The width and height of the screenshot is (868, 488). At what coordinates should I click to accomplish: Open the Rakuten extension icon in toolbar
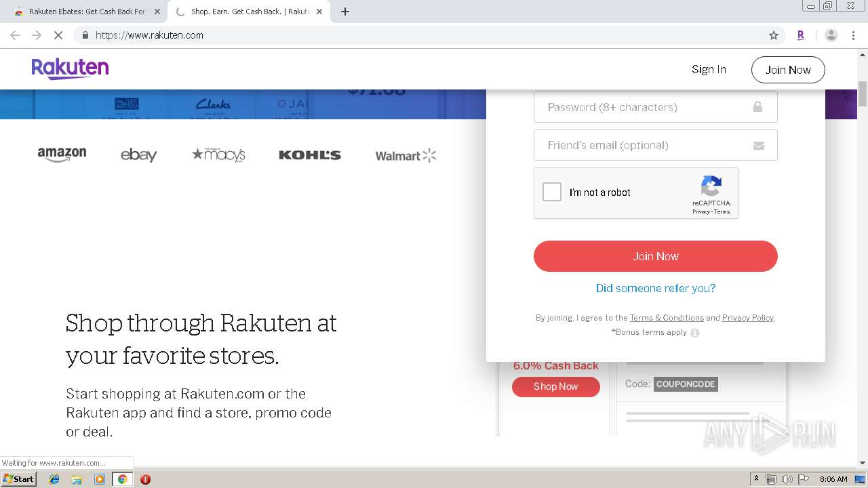click(x=801, y=35)
